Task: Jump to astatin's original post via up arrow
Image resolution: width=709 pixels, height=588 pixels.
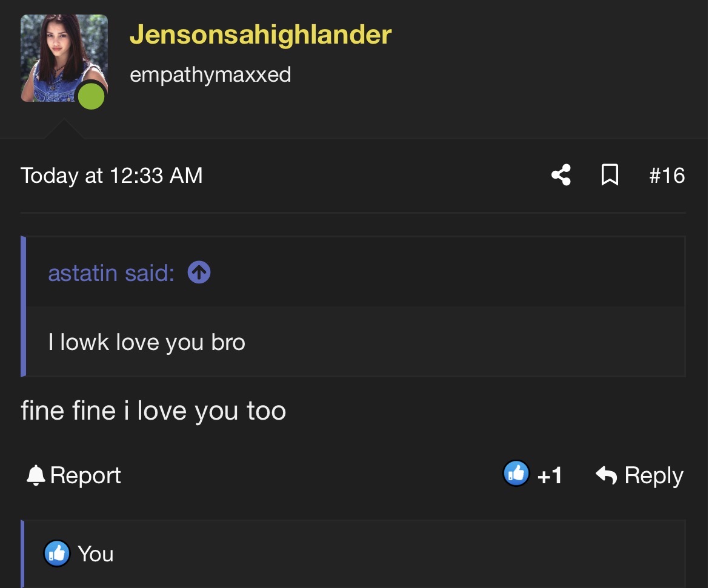Action: [x=199, y=273]
